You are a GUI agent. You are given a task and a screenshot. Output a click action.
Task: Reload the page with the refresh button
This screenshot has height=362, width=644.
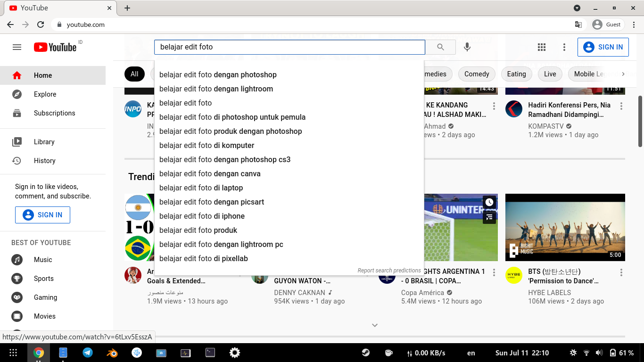click(x=41, y=25)
